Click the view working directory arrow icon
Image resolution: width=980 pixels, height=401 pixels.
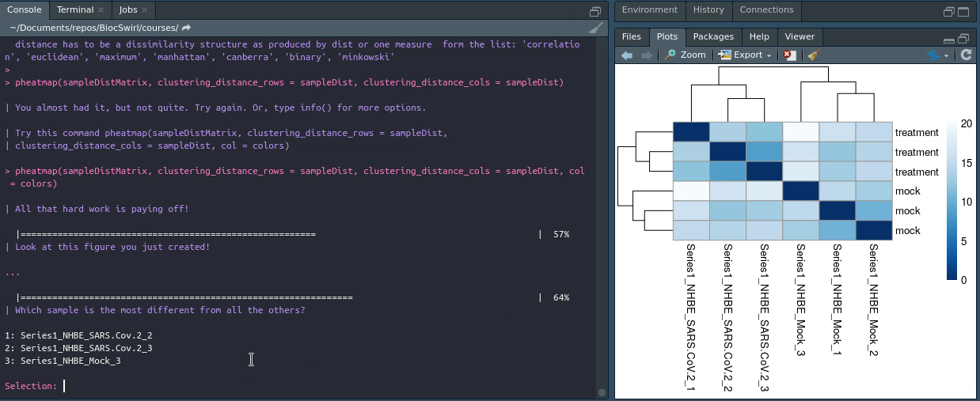(x=186, y=28)
